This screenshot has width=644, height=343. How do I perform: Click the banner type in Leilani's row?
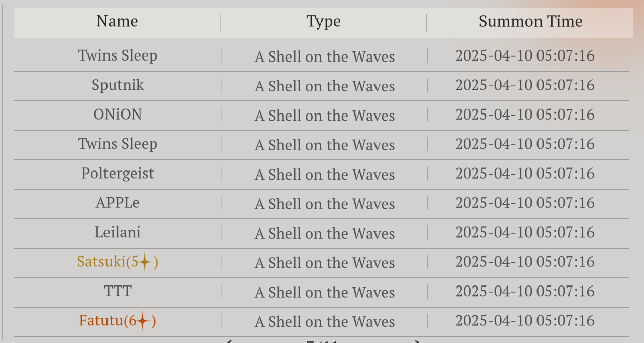tap(325, 234)
